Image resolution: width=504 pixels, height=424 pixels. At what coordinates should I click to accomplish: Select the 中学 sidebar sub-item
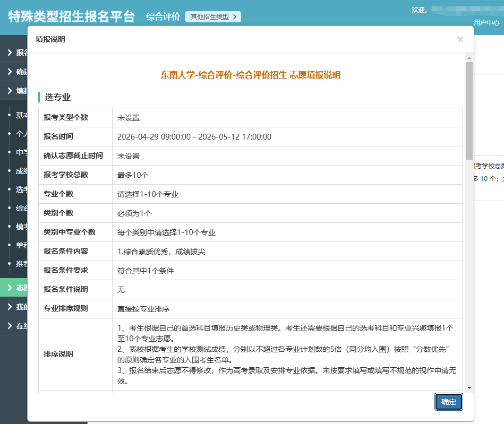(x=22, y=152)
